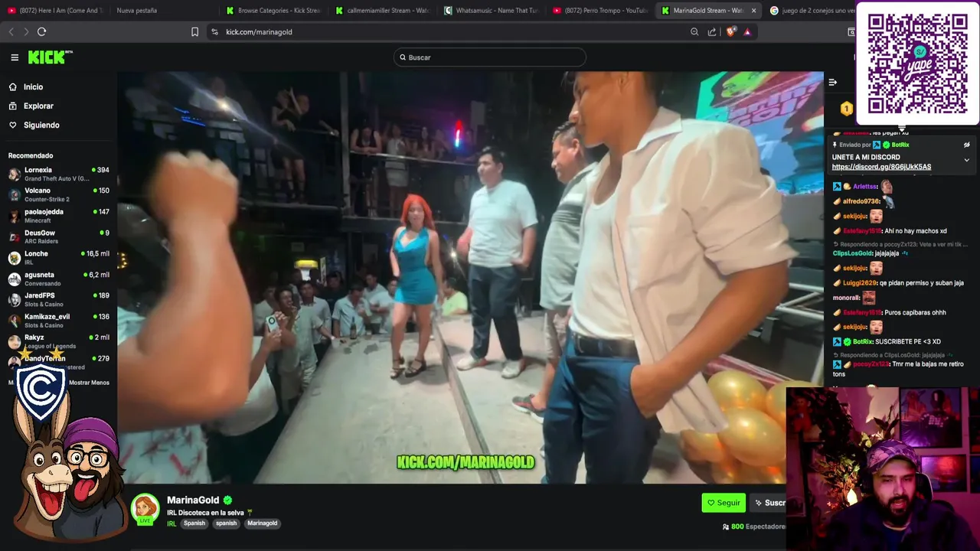Click Luiggi2629 username in chat
The image size is (980, 551).
[x=861, y=283]
